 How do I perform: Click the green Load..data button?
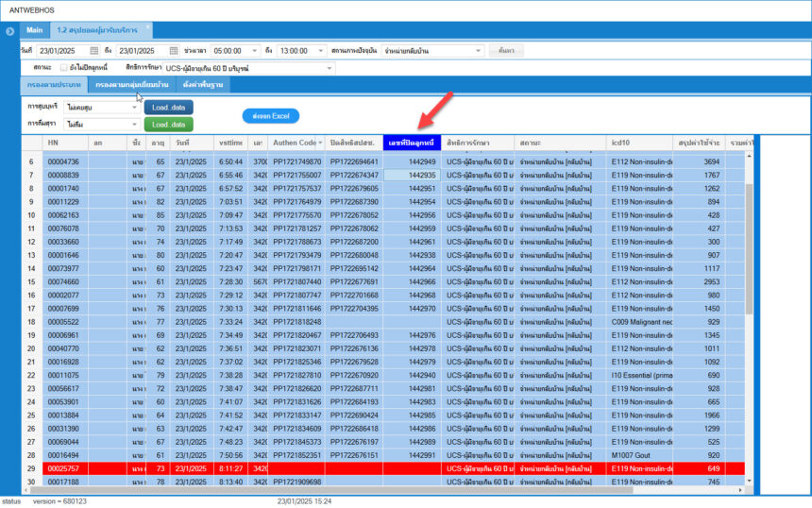[168, 125]
